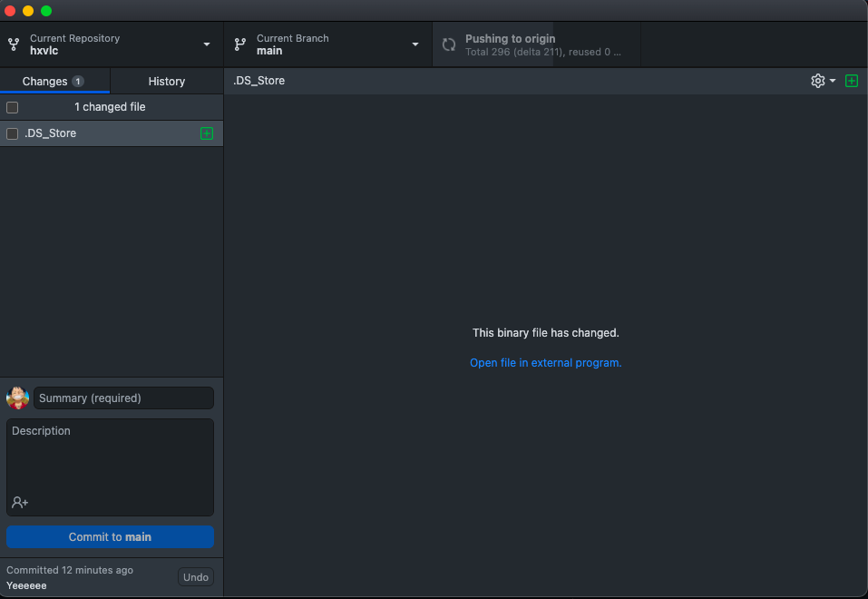This screenshot has width=868, height=599.
Task: Open diff settings via the gear icon
Action: point(816,81)
